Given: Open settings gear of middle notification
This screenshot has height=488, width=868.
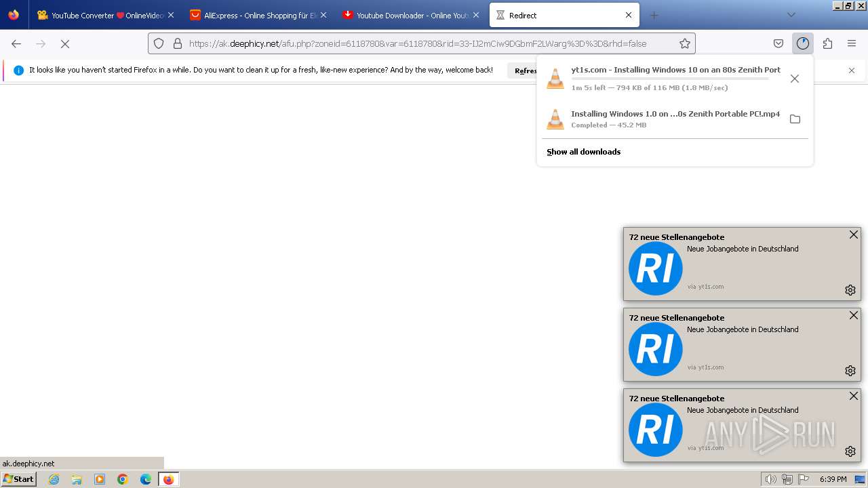Looking at the screenshot, I should click(850, 371).
